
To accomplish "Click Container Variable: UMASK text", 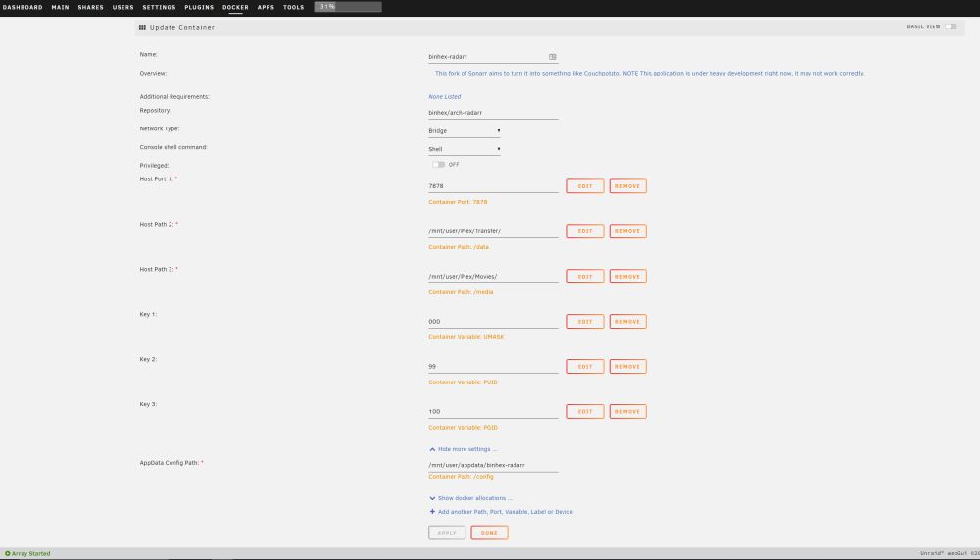I will point(466,338).
